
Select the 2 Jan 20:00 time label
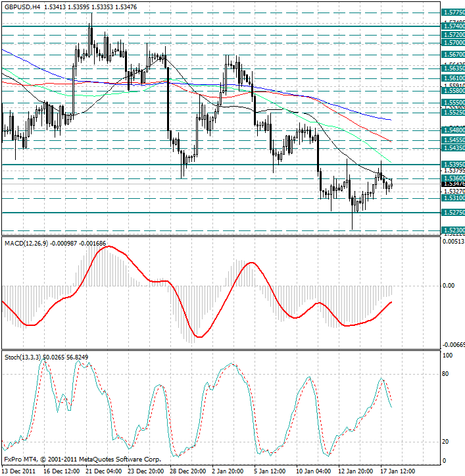tap(228, 471)
